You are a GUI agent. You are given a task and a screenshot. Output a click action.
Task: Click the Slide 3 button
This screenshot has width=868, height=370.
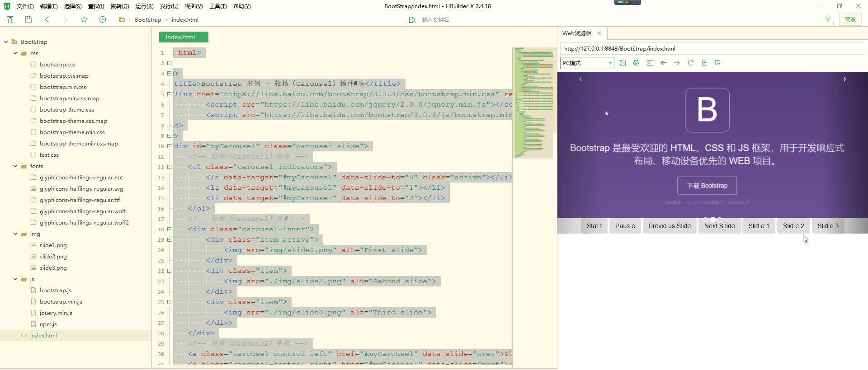click(828, 226)
